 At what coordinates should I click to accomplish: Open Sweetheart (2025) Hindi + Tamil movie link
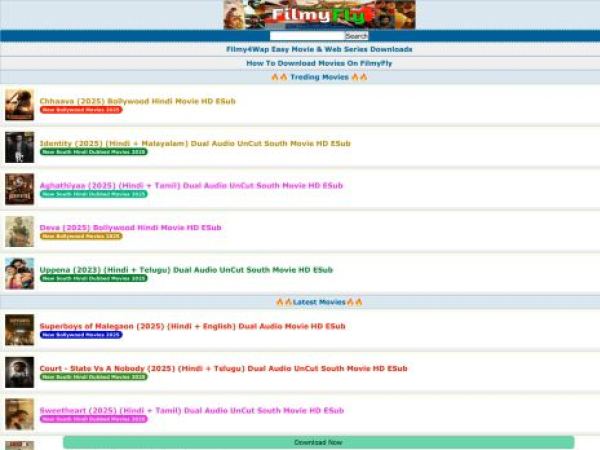192,410
